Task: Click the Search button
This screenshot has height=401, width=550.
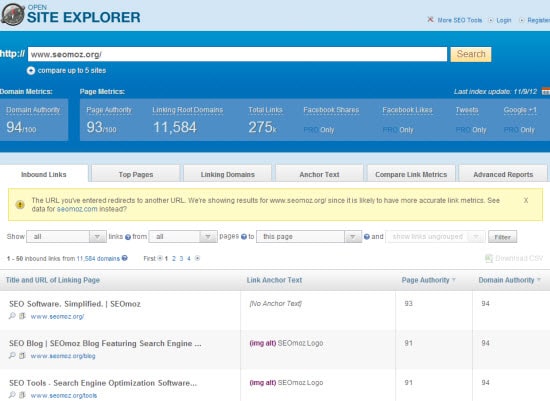Action: 471,54
